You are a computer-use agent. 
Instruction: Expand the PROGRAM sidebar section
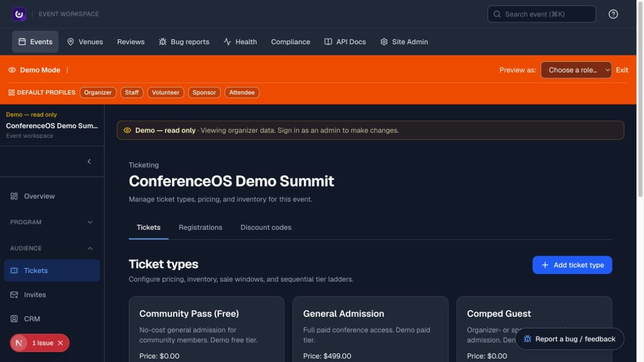point(52,222)
